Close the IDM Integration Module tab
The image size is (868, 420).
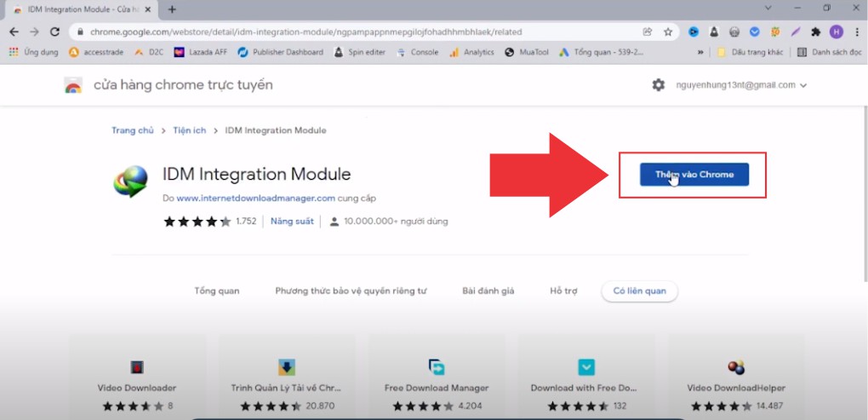[x=148, y=9]
